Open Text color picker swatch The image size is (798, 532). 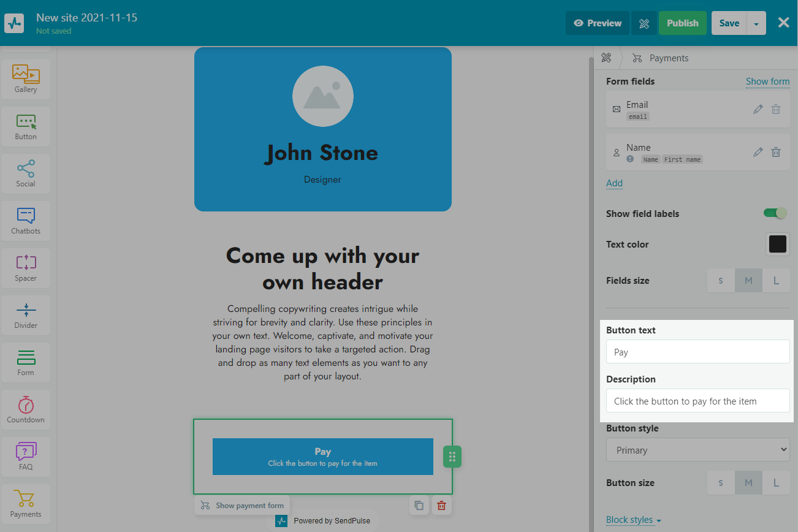tap(778, 244)
